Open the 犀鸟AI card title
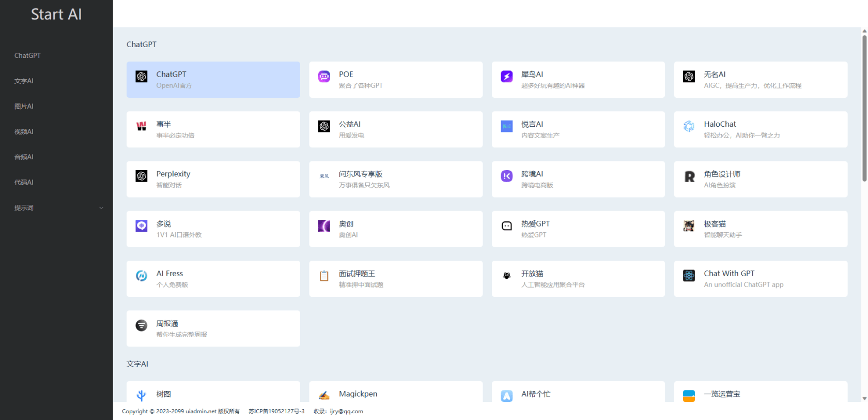868x420 pixels. click(532, 74)
